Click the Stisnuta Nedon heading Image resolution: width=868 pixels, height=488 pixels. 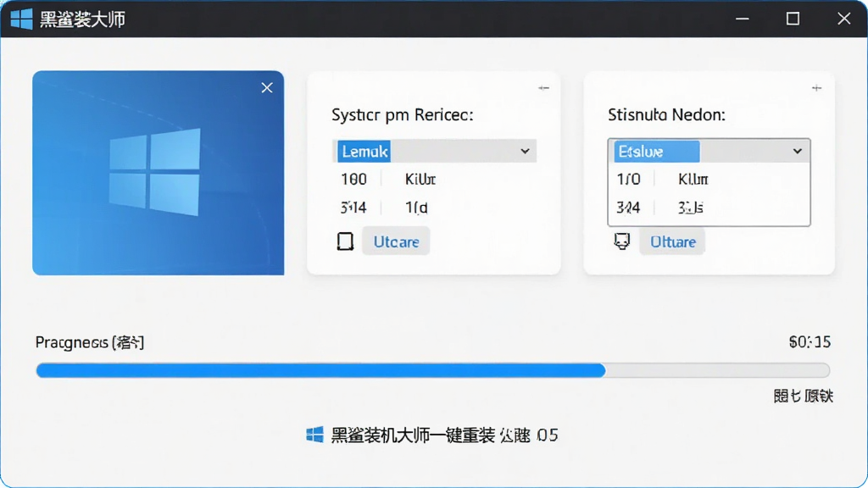(666, 115)
